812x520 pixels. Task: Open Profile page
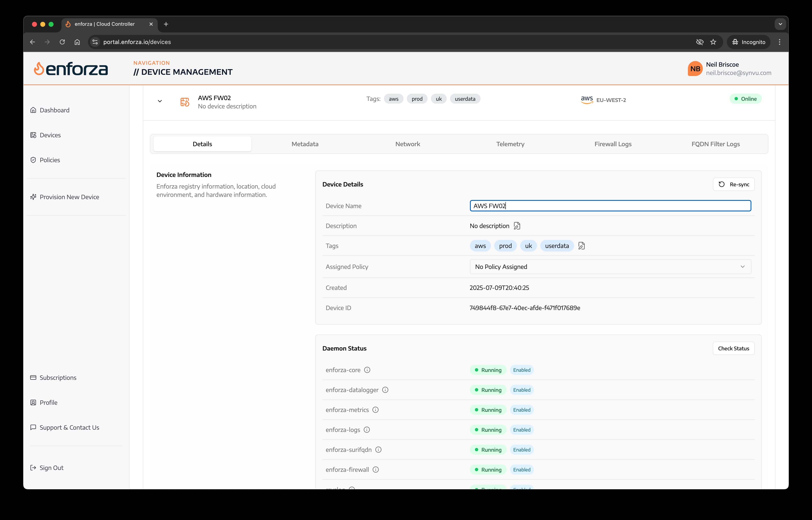click(x=44, y=402)
